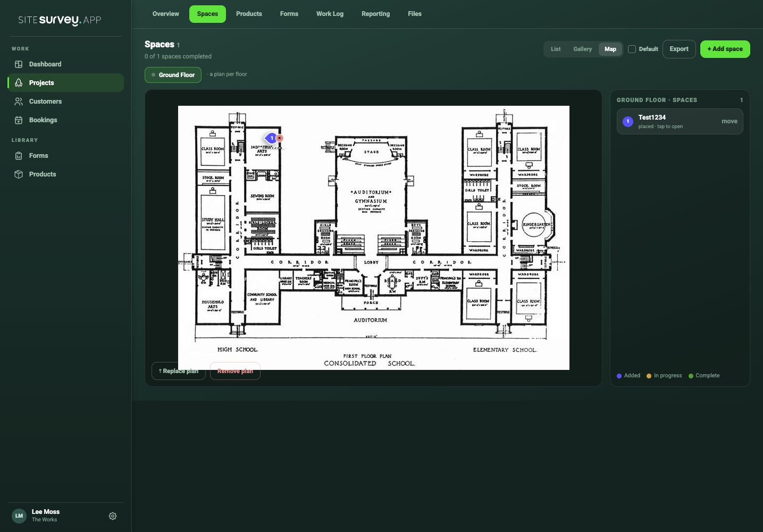
Task: Click the blue Added legend dot
Action: click(619, 376)
